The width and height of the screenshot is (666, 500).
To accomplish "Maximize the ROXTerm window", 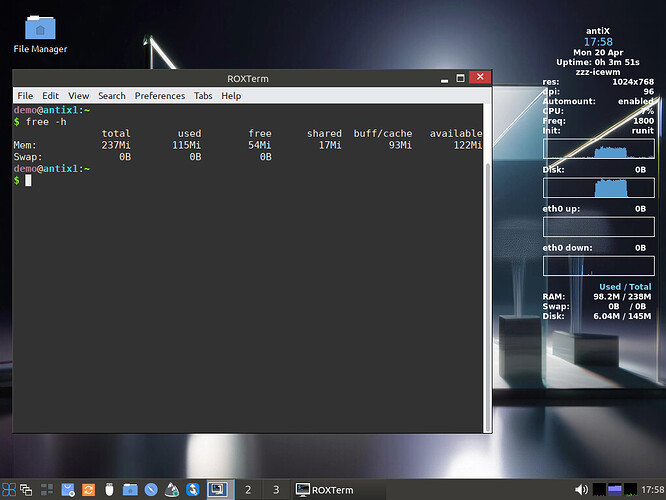I will click(460, 78).
